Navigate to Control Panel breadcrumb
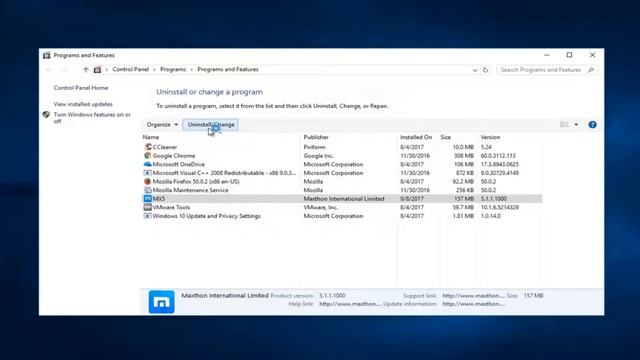 131,69
